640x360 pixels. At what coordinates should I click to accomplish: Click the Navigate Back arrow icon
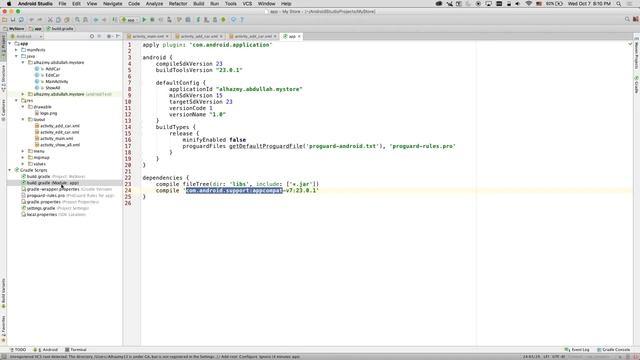[x=96, y=20]
